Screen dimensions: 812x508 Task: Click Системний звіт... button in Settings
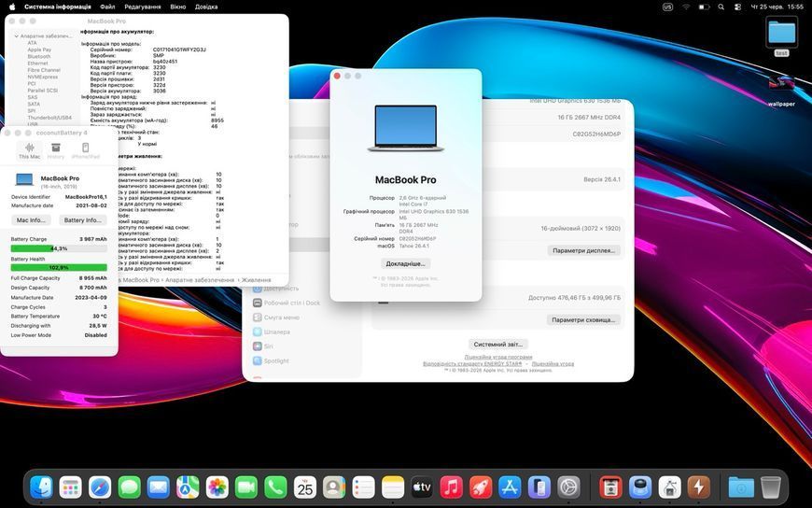point(497,345)
